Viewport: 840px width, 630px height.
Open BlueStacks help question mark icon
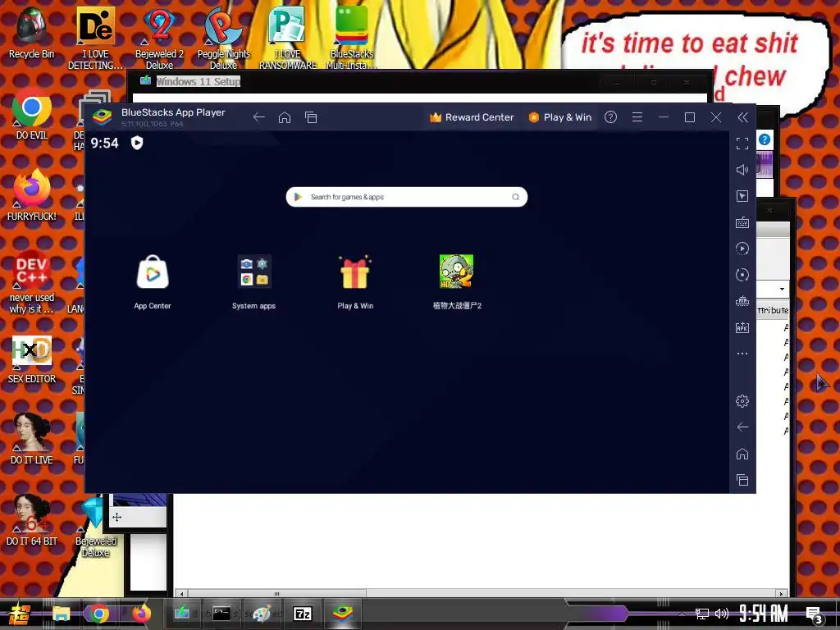pyautogui.click(x=610, y=117)
